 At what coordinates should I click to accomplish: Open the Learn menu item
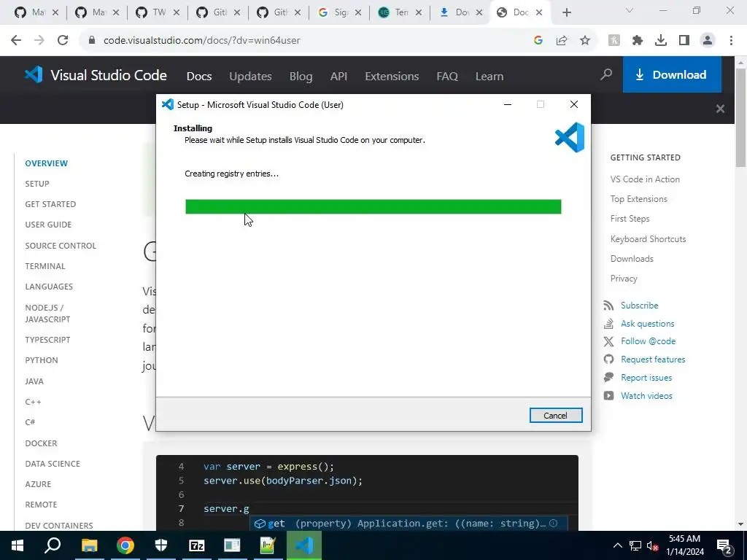coord(489,76)
